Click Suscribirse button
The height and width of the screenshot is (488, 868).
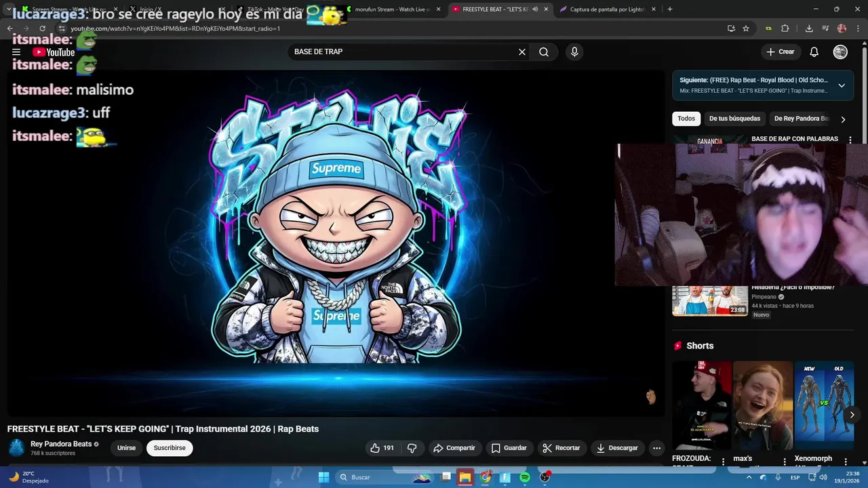coord(170,448)
